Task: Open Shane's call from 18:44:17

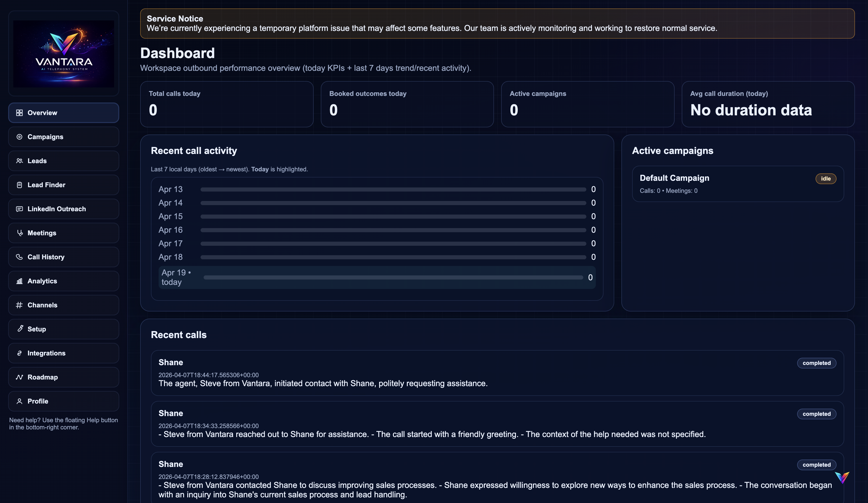Action: tap(497, 373)
